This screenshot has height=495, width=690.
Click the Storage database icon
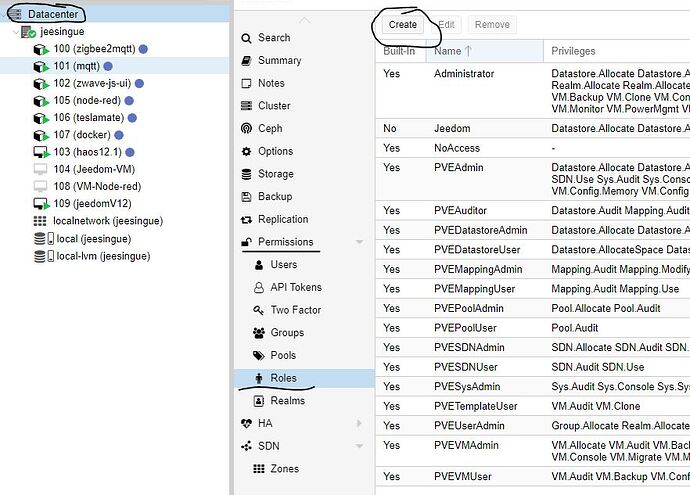point(246,174)
